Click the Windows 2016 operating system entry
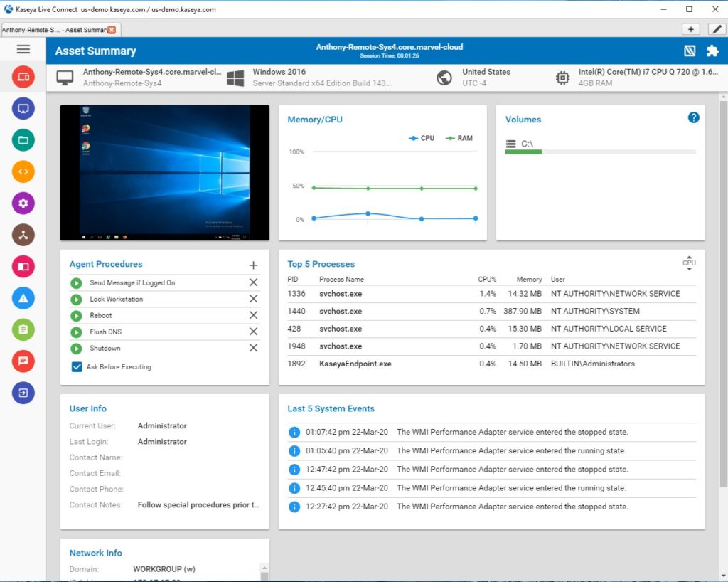 pyautogui.click(x=309, y=78)
